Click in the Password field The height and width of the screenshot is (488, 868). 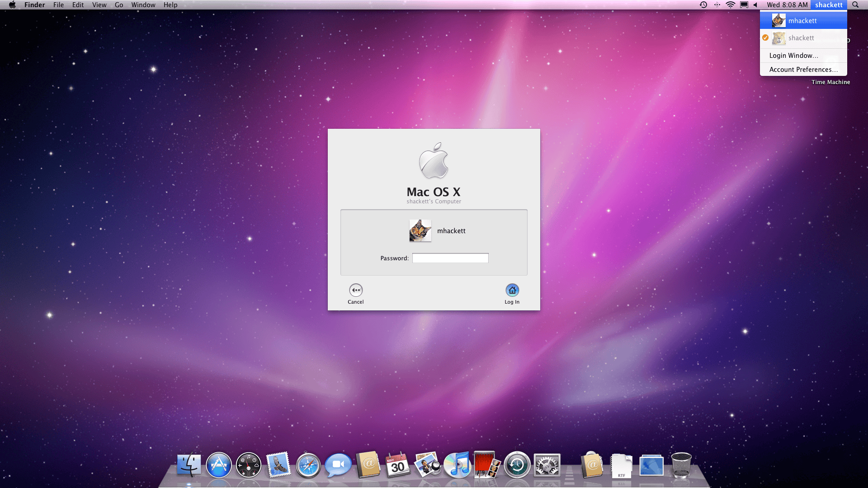click(x=450, y=258)
